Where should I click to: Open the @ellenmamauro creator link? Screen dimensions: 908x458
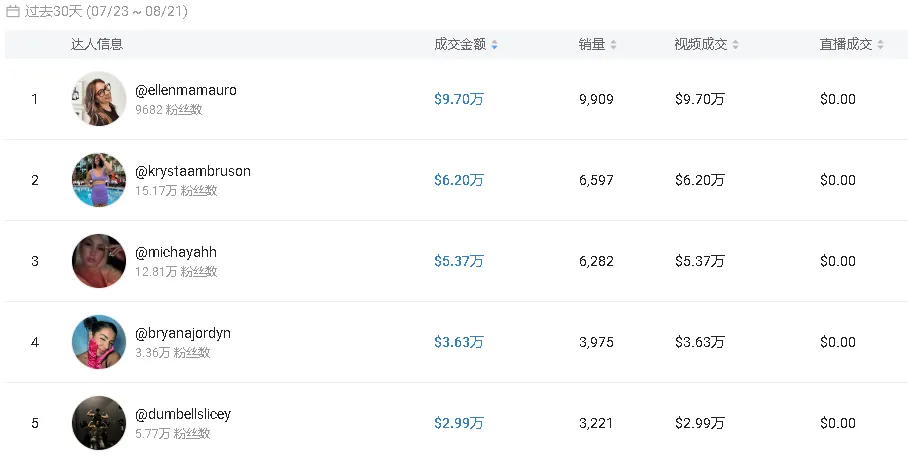pos(186,90)
